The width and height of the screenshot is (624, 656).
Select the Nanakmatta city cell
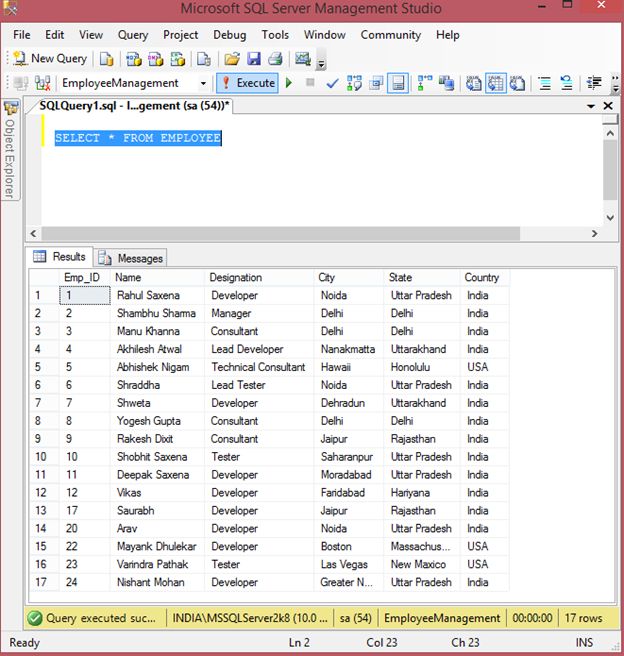(x=348, y=349)
